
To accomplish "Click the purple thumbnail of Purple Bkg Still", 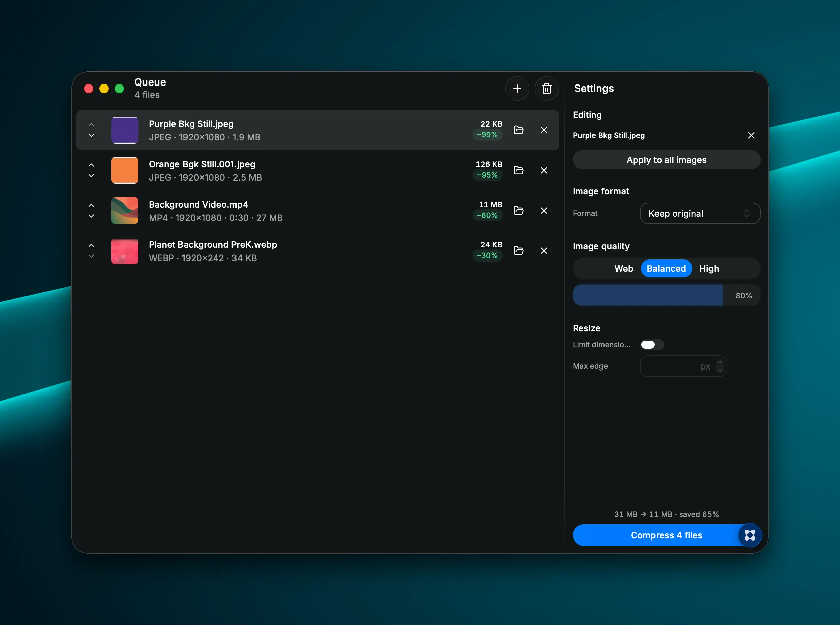I will point(124,130).
